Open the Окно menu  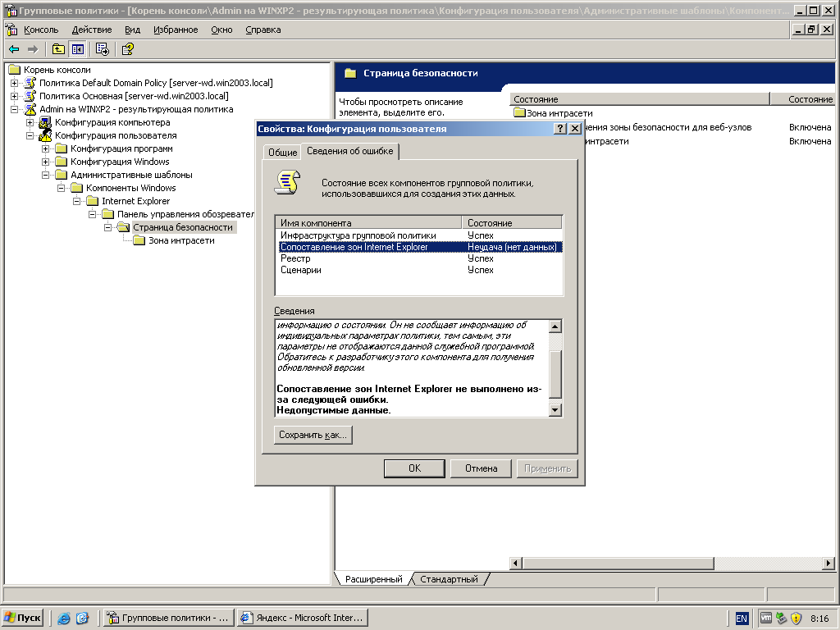point(221,30)
